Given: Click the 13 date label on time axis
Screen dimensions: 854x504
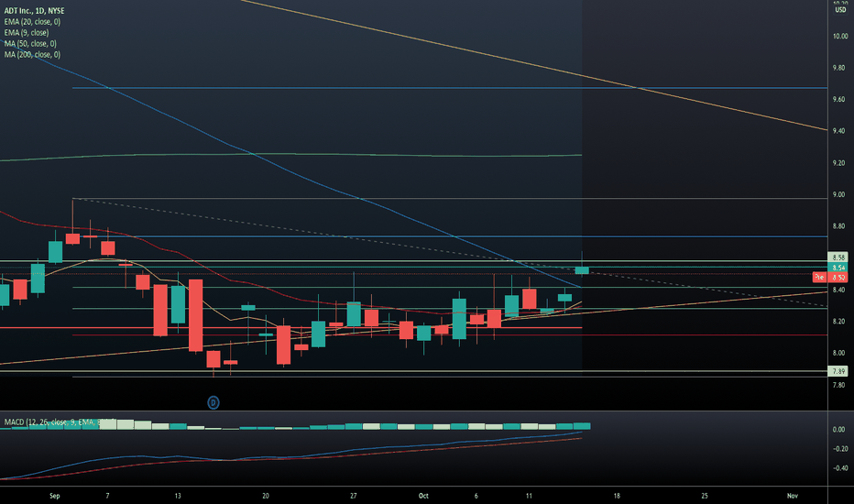Looking at the screenshot, I should [178, 496].
